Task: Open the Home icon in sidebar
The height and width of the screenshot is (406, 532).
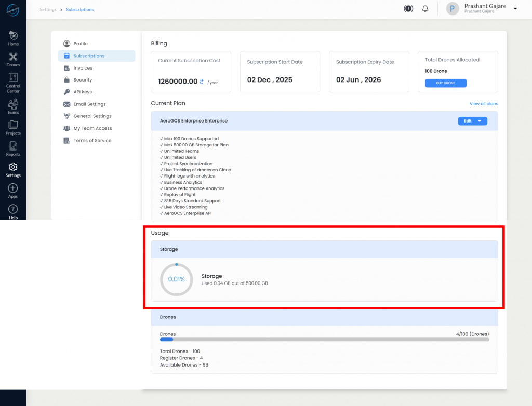Action: [13, 35]
